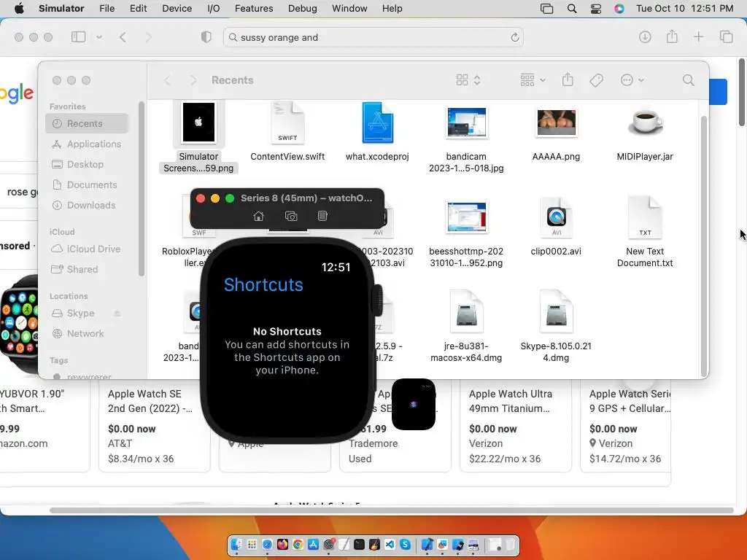Click Apple Watch Series 9 GPS + Cellular listing
The height and width of the screenshot is (560, 747).
(625, 426)
